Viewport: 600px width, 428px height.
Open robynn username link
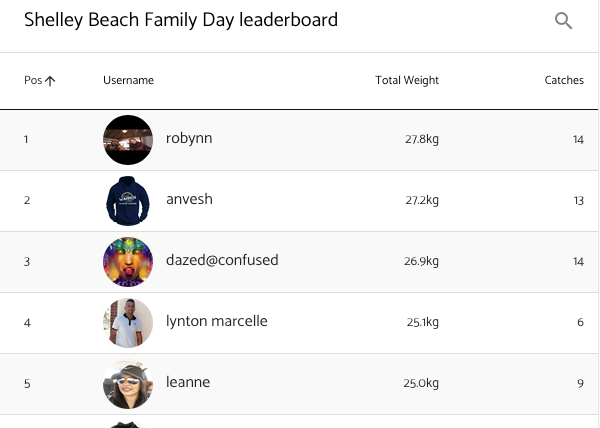tap(189, 139)
